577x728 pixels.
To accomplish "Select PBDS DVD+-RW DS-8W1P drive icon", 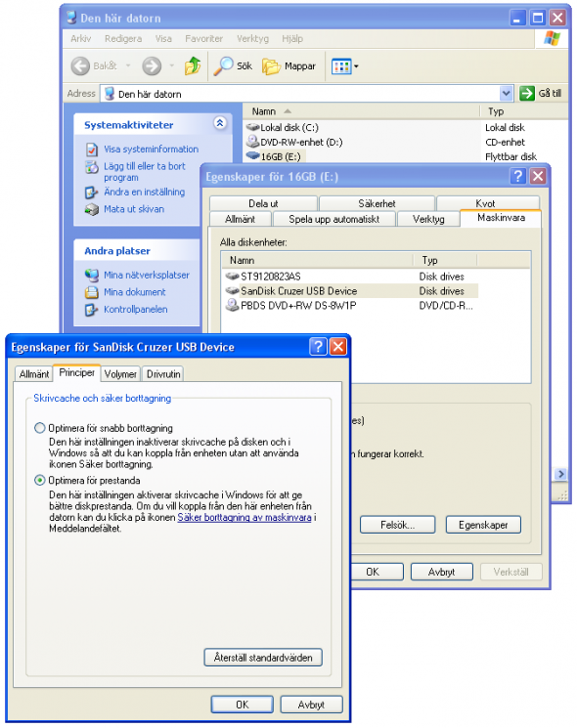I will 233,305.
